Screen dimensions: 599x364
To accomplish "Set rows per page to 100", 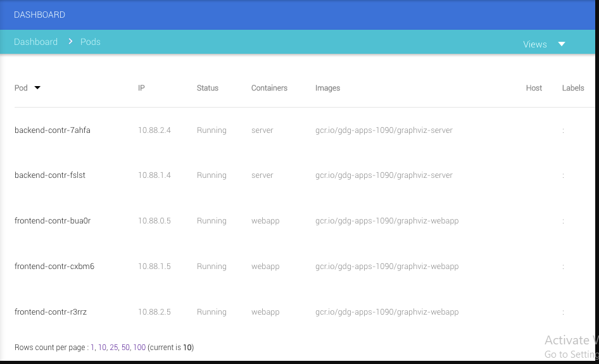I will click(139, 347).
